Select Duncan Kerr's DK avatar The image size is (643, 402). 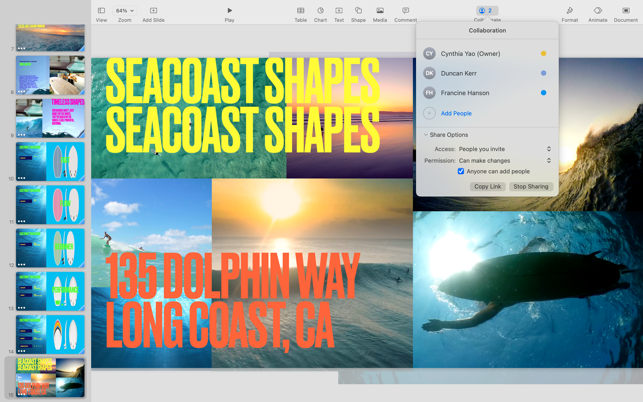click(x=429, y=73)
